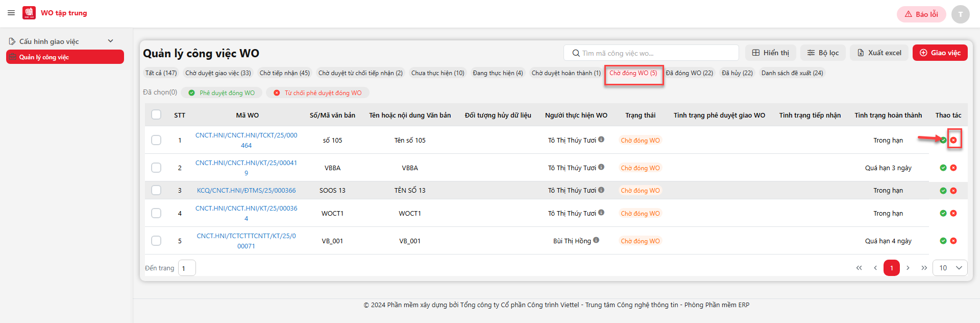Open WO link KCQ/CNCT.HNI/ĐTMS/25/000366
The image size is (980, 323).
tap(247, 190)
